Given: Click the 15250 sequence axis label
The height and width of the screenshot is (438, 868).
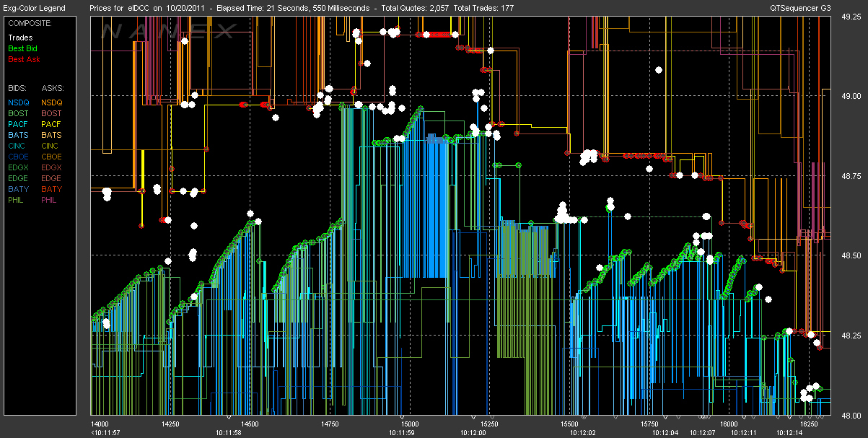Looking at the screenshot, I should click(x=490, y=424).
